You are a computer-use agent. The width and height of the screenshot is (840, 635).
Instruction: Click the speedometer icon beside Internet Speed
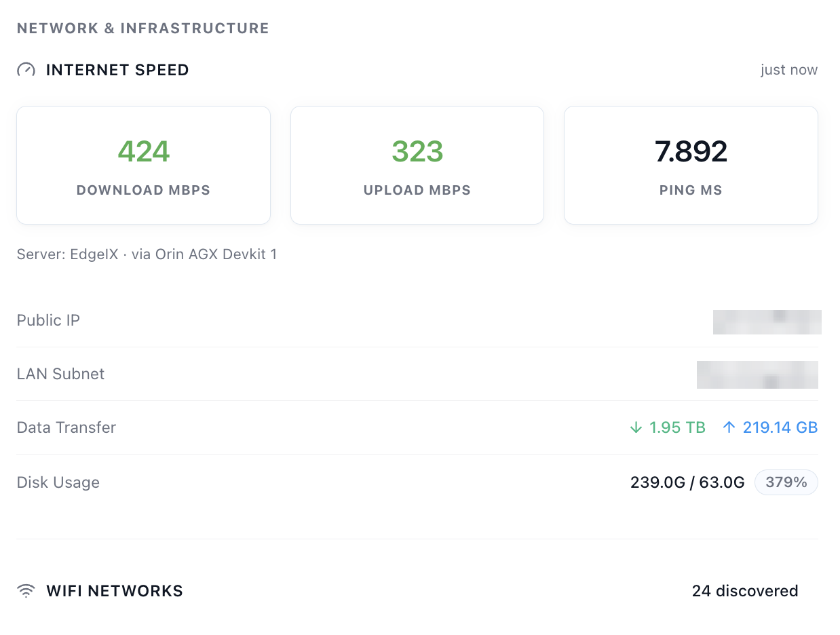[26, 70]
